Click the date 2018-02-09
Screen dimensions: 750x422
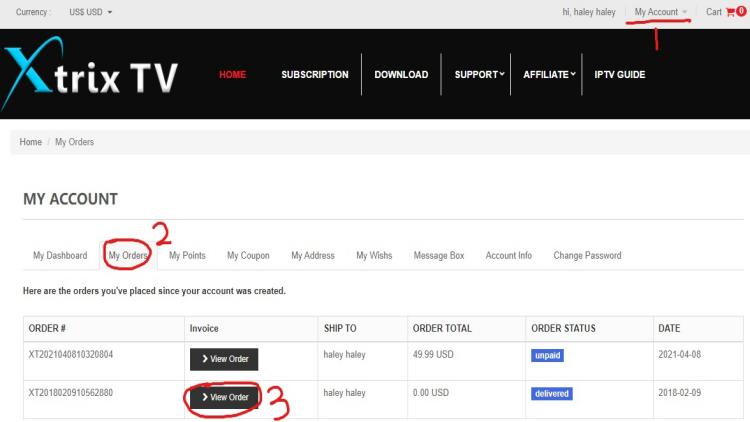tap(680, 393)
